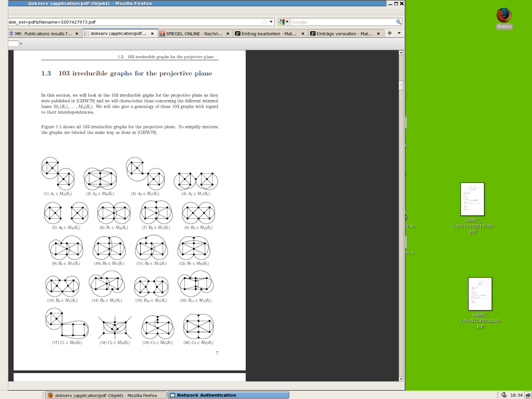Screen dimensions: 532x399
Task: Expand the list-all-tabs dropdown arrow
Action: pyautogui.click(x=399, y=33)
